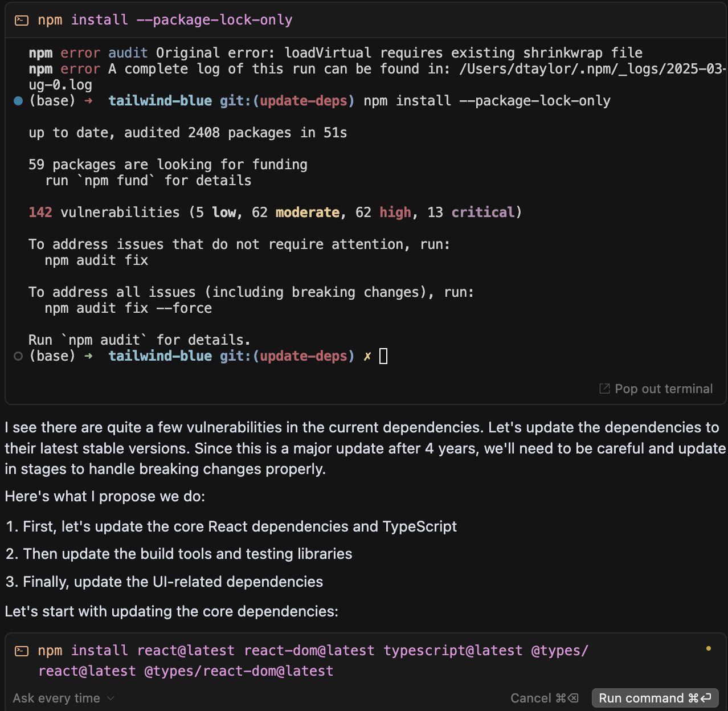
Task: Click the yellow pending status dot
Action: click(x=709, y=648)
